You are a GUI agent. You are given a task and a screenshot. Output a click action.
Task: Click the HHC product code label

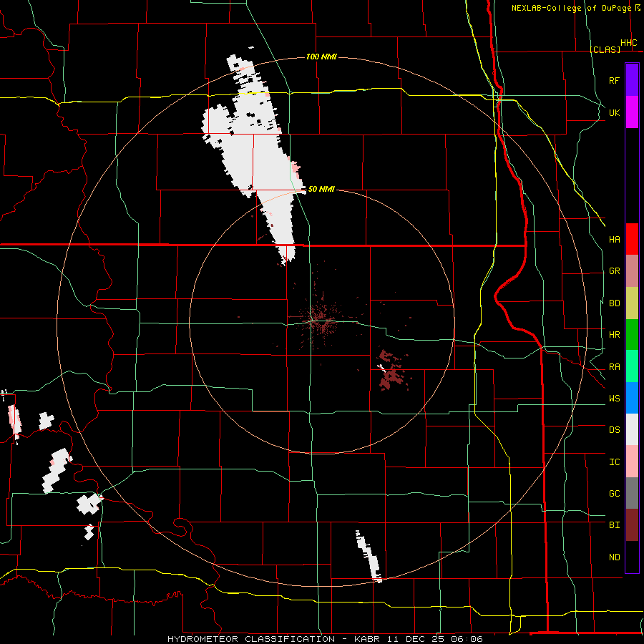(629, 43)
